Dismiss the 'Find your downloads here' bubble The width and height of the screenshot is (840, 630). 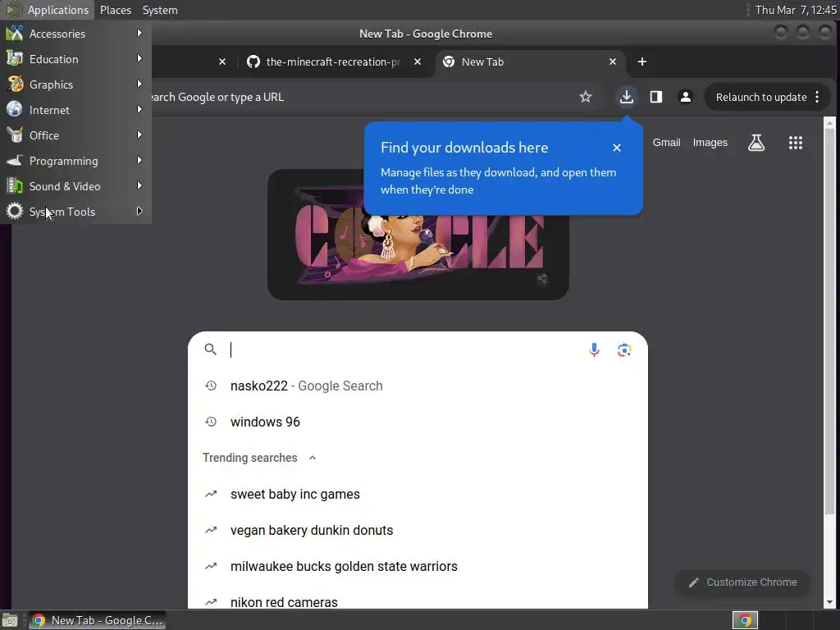pos(617,148)
